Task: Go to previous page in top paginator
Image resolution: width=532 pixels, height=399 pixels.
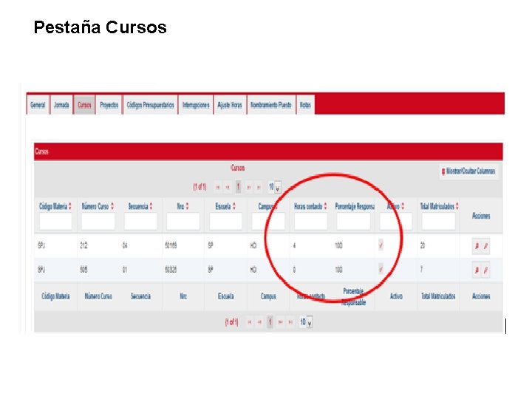Action: [228, 187]
